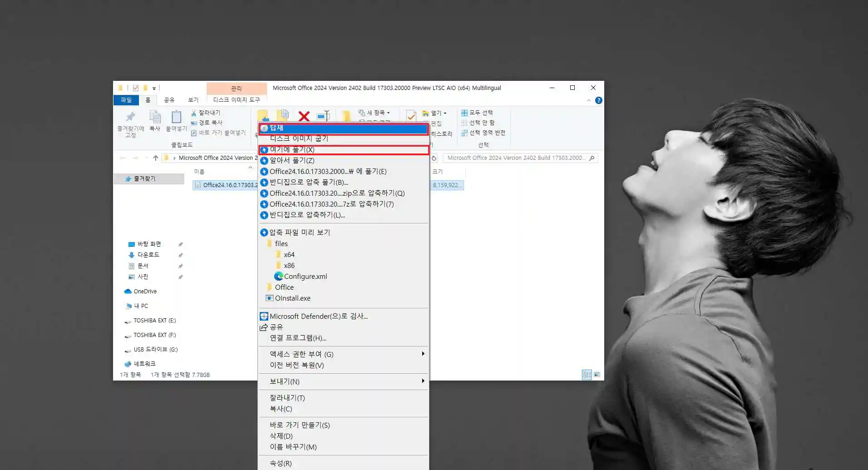The height and width of the screenshot is (470, 868).
Task: Click the rename ribbon icon
Action: (323, 116)
